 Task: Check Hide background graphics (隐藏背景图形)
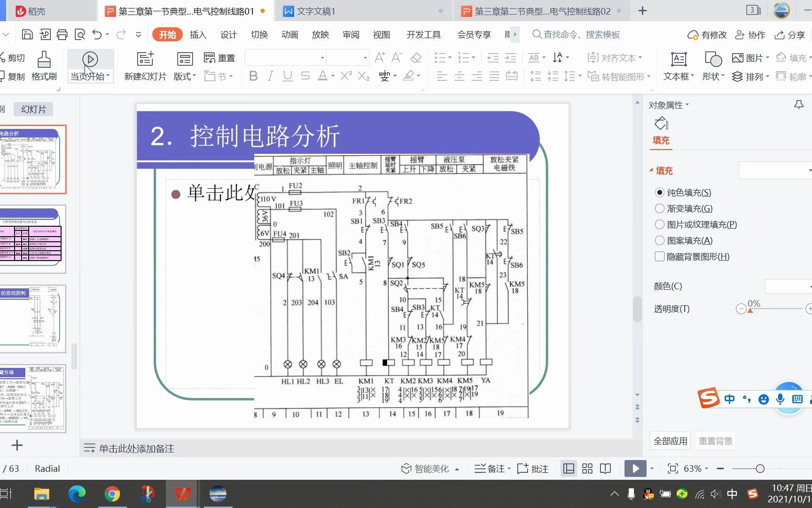coord(692,256)
